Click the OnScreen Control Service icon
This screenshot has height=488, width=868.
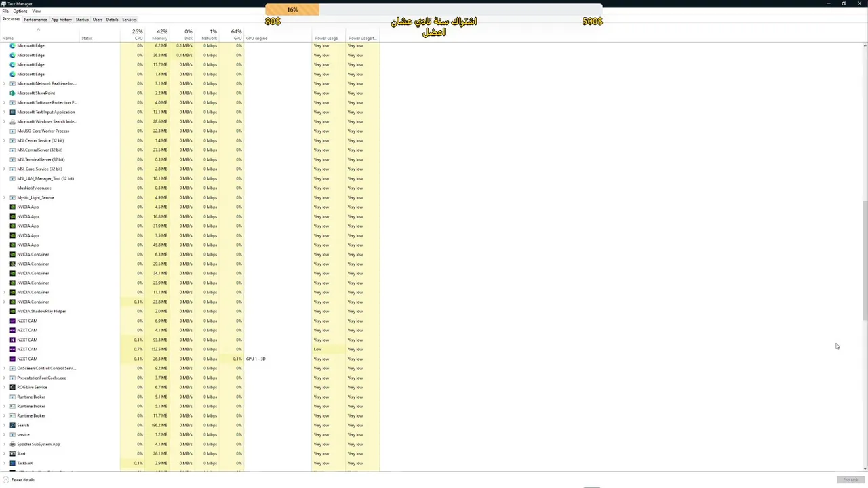pyautogui.click(x=12, y=368)
